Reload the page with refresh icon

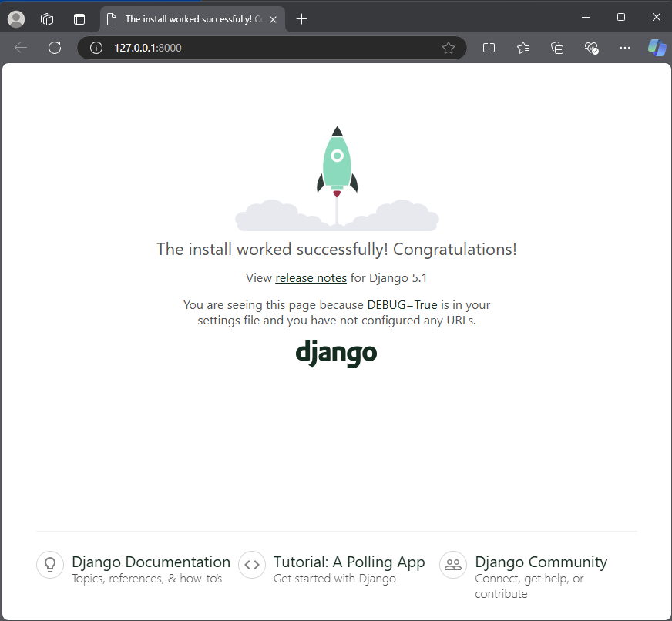(x=55, y=48)
